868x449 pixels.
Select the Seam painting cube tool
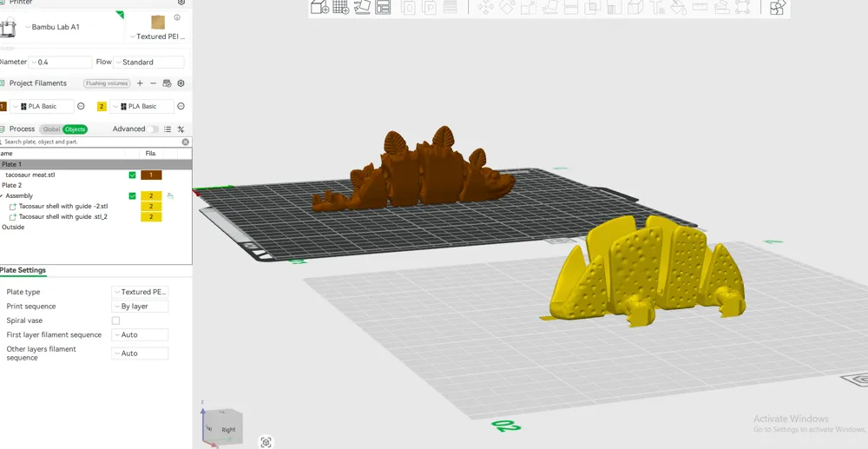pyautogui.click(x=635, y=7)
